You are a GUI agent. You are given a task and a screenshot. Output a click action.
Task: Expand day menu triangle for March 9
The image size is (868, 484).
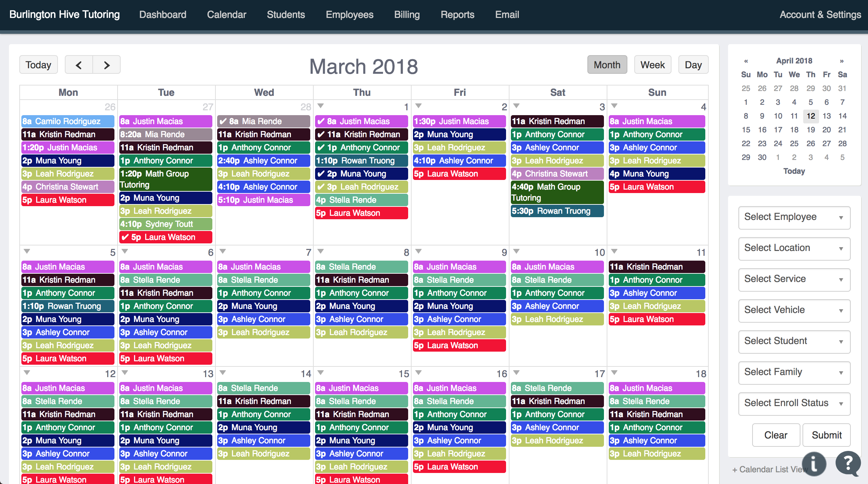pos(418,251)
